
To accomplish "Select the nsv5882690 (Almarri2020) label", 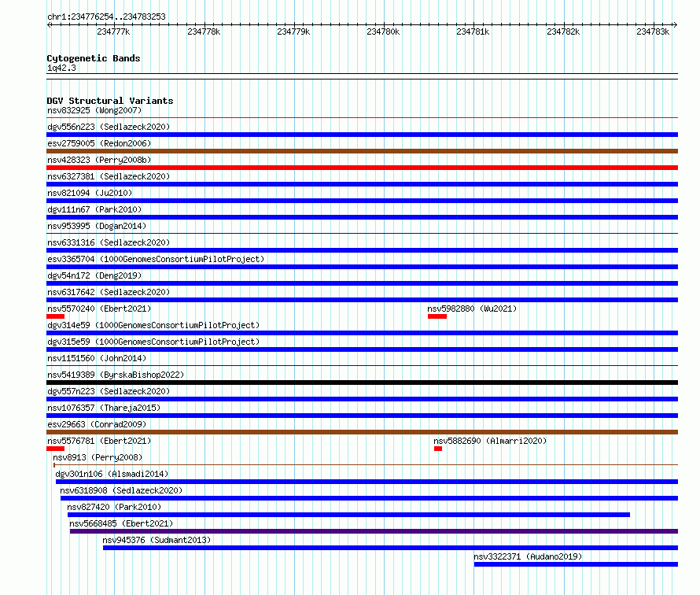I will click(490, 441).
